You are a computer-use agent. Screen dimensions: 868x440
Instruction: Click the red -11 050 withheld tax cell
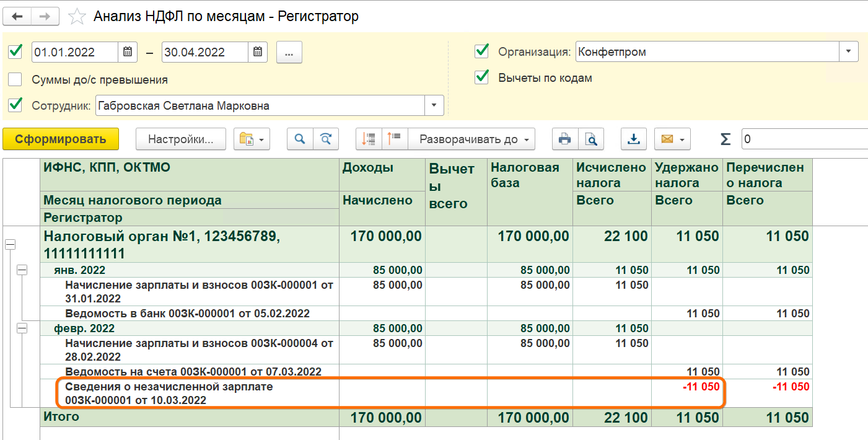(x=687, y=394)
